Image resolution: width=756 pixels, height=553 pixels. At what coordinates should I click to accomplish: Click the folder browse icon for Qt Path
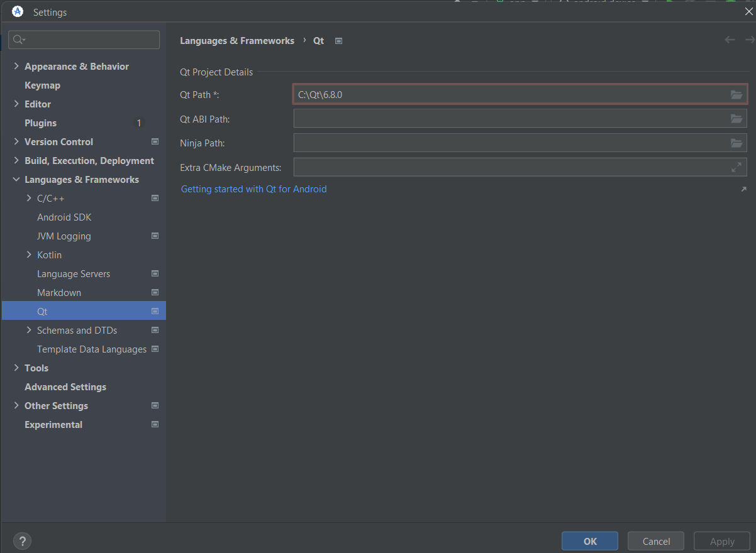(x=736, y=95)
